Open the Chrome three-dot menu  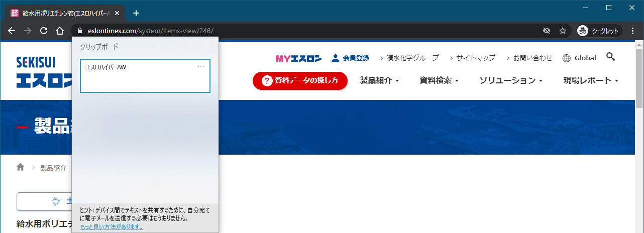pyautogui.click(x=632, y=31)
